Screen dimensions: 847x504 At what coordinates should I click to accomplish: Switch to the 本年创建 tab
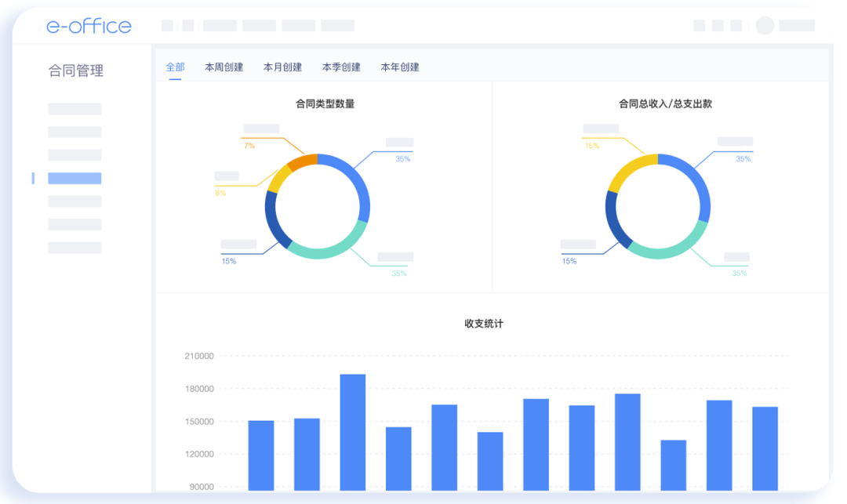[400, 67]
